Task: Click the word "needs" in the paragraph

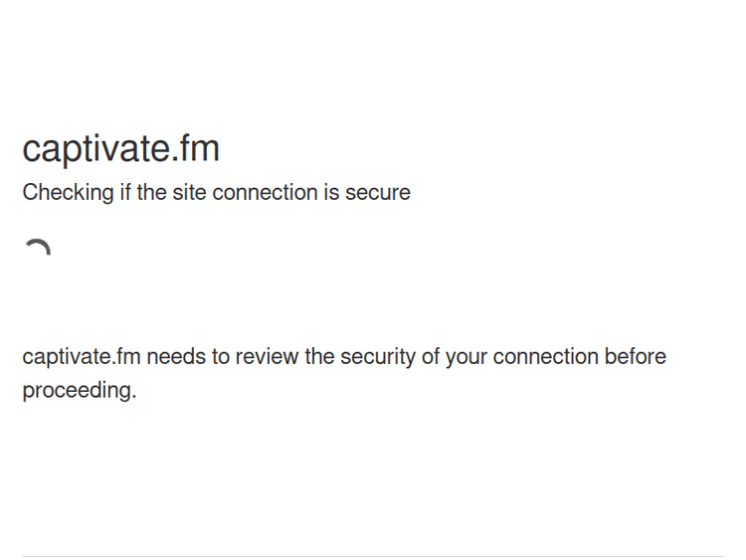Action: (x=175, y=357)
